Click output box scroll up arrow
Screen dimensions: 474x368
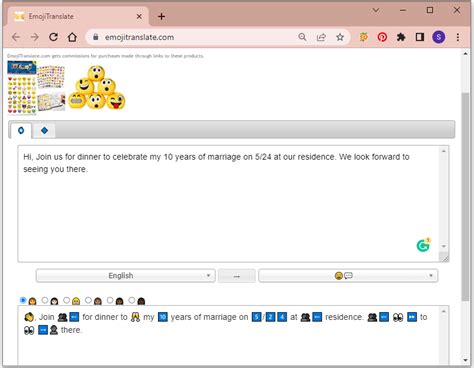pos(444,311)
